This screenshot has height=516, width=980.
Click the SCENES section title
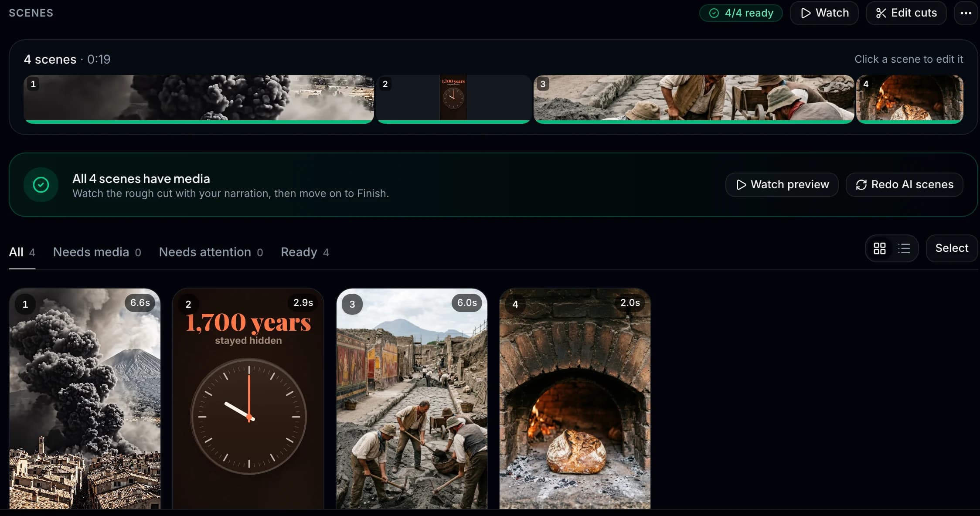point(31,13)
